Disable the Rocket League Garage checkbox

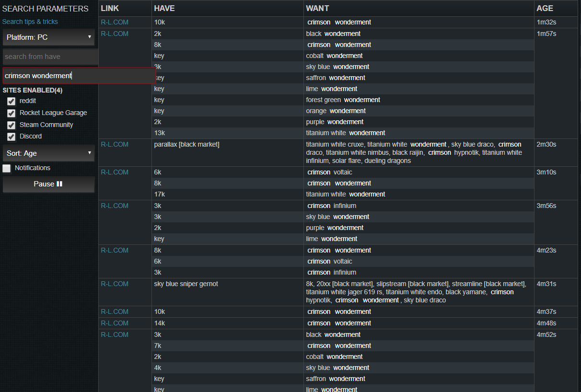[x=11, y=113]
